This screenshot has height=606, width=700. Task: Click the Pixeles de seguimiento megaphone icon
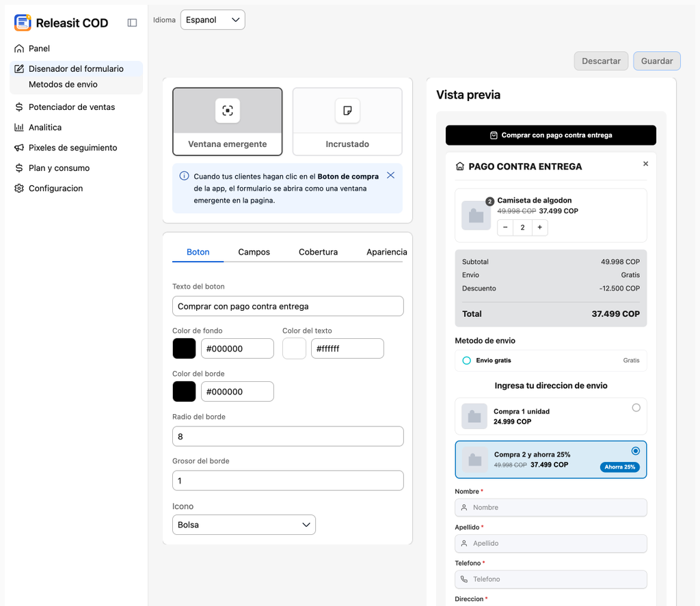click(18, 148)
